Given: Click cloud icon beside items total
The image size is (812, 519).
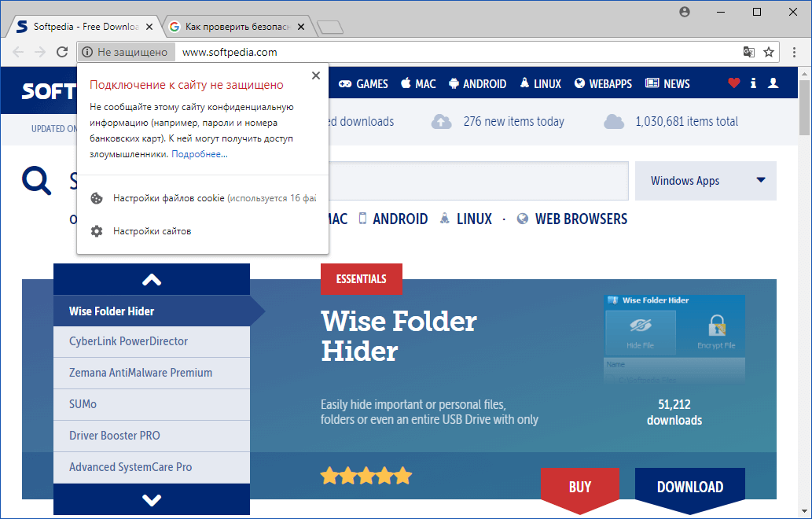Looking at the screenshot, I should [x=614, y=122].
